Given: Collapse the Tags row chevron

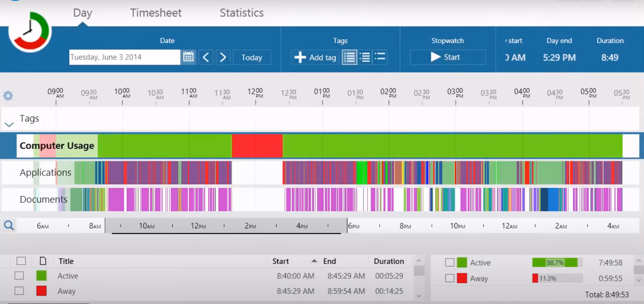Looking at the screenshot, I should 9,124.
